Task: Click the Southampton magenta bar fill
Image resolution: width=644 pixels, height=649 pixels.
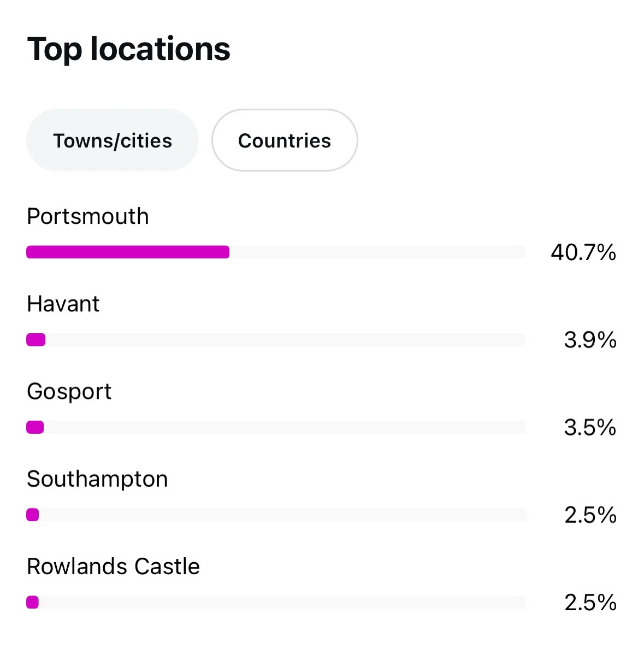Action: coord(33,515)
